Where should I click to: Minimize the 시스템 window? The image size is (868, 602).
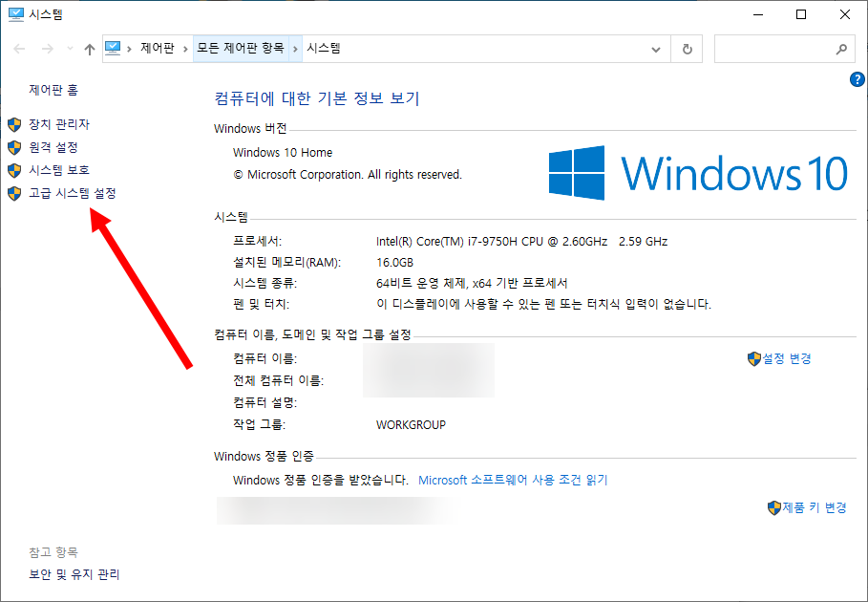758,14
